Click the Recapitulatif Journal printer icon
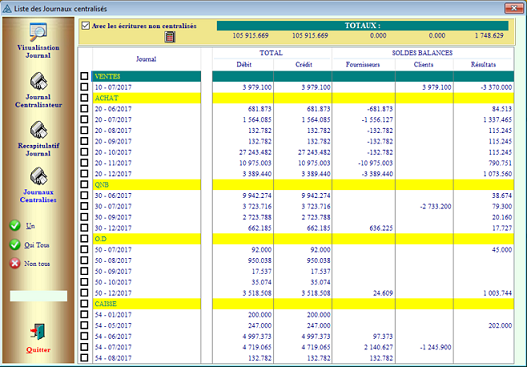Image resolution: width=527 pixels, height=367 pixels. pos(39,130)
